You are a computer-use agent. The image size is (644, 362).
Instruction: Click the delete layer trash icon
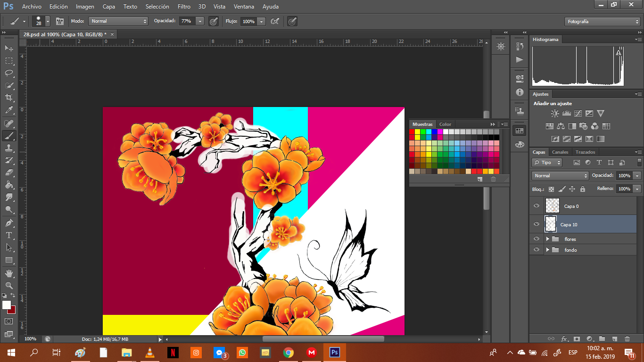point(627,338)
